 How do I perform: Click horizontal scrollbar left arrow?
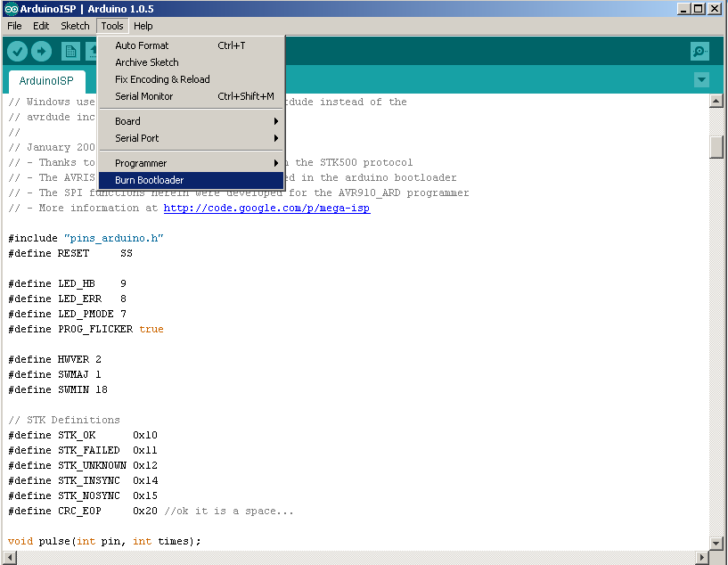click(10, 558)
